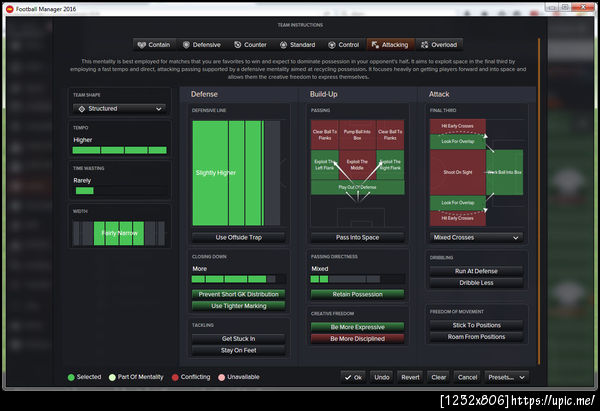Select Exploit The Left Flank zone
The height and width of the screenshot is (411, 600).
click(325, 165)
